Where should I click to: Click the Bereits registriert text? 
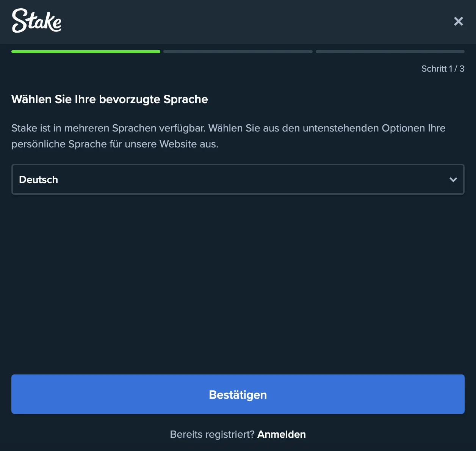[212, 434]
